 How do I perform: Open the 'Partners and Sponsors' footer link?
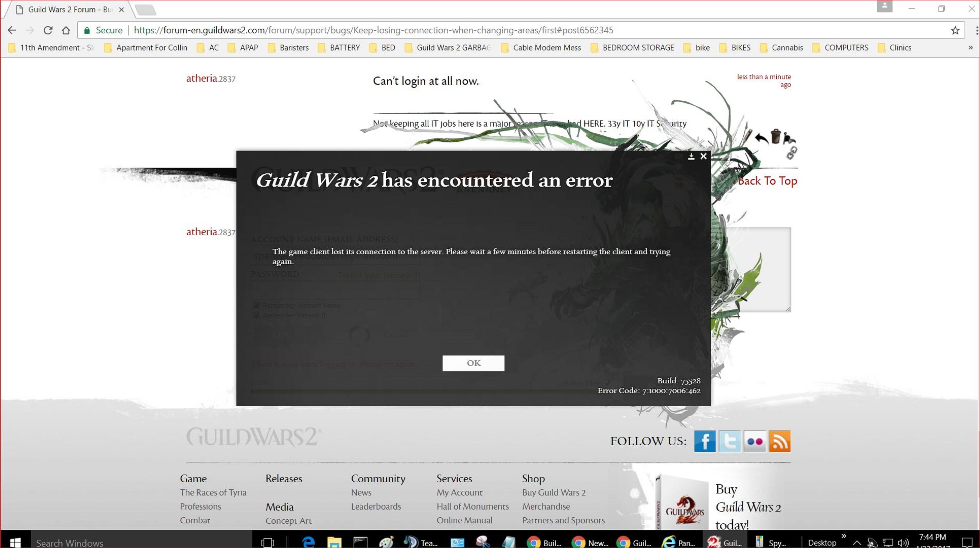(x=563, y=520)
